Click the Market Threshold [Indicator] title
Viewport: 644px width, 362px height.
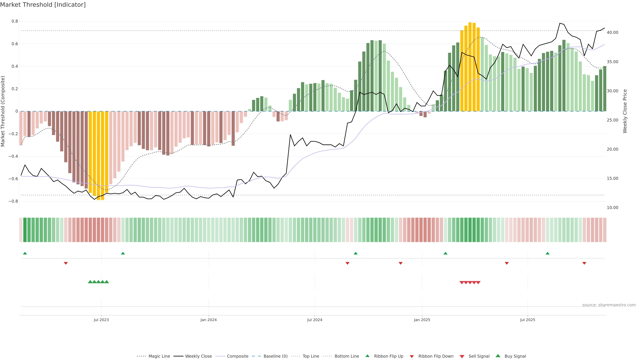point(43,5)
